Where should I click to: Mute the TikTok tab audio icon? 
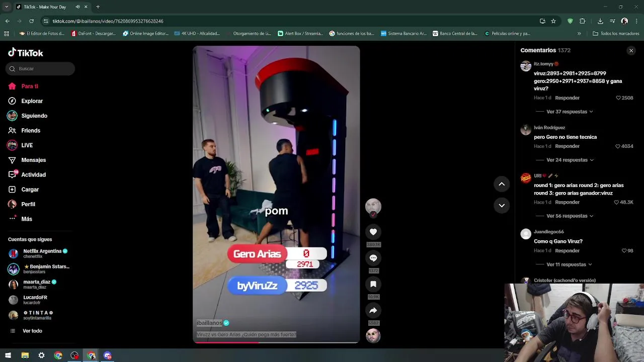77,7
